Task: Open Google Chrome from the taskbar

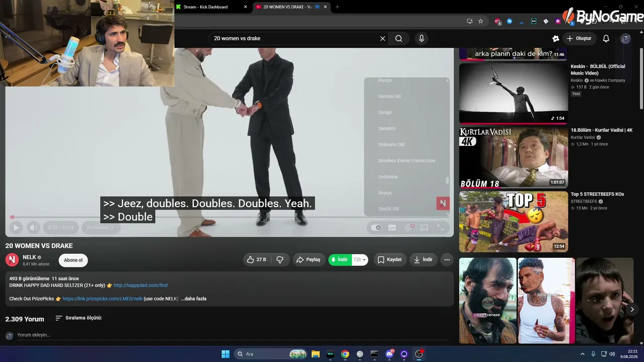Action: [x=345, y=354]
